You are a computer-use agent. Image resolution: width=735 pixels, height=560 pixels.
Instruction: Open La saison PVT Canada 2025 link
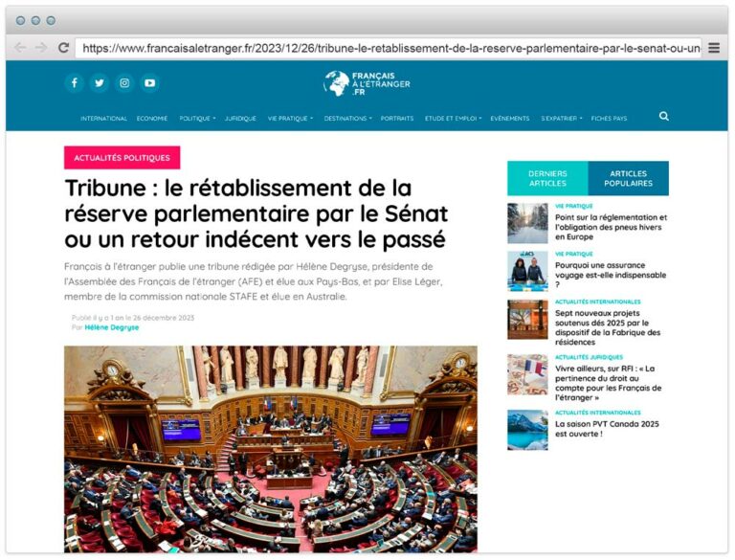(607, 429)
